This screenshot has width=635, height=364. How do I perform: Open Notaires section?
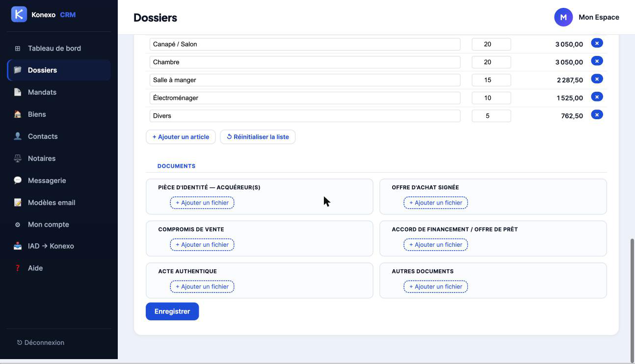59,158
